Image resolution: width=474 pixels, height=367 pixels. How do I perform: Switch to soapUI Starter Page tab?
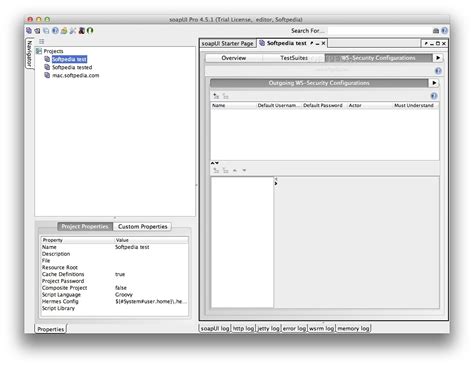tap(227, 43)
